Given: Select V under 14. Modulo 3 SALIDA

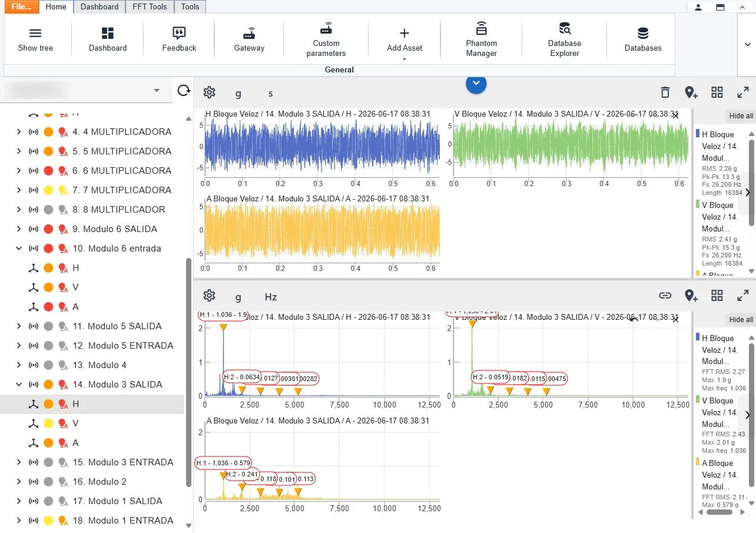Looking at the screenshot, I should tap(75, 423).
